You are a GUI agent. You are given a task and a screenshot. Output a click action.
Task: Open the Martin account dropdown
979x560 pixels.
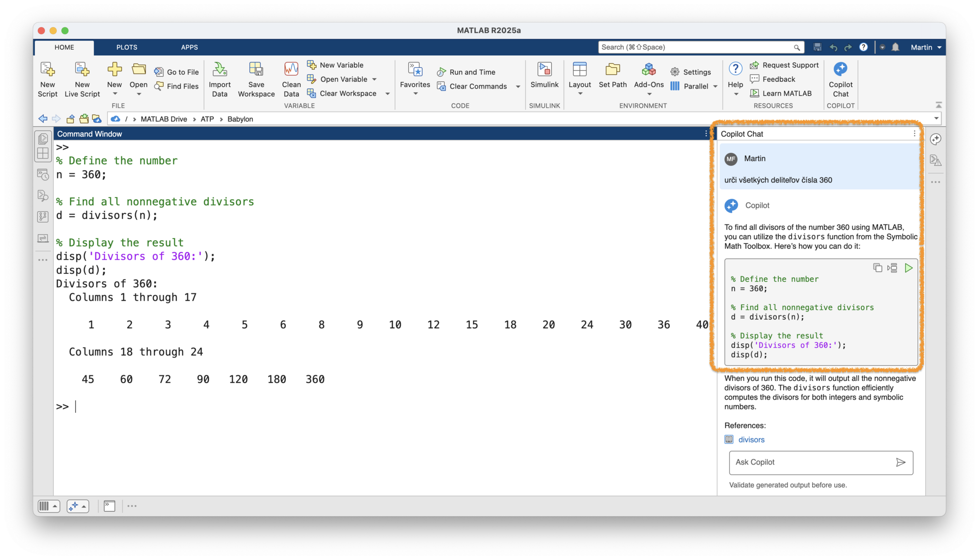click(926, 47)
